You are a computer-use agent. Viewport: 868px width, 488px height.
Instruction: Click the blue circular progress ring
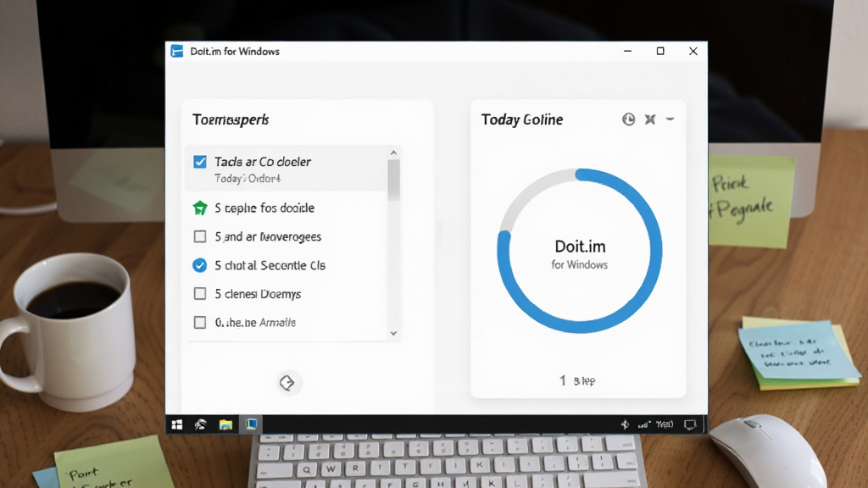click(x=580, y=251)
